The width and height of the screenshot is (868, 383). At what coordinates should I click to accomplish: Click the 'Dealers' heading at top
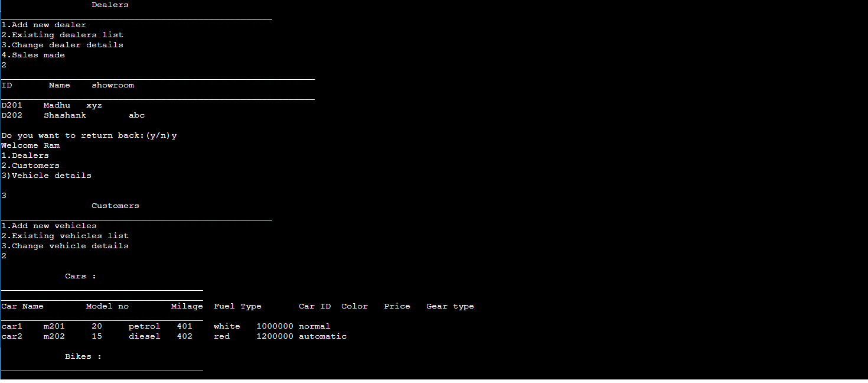(110, 5)
